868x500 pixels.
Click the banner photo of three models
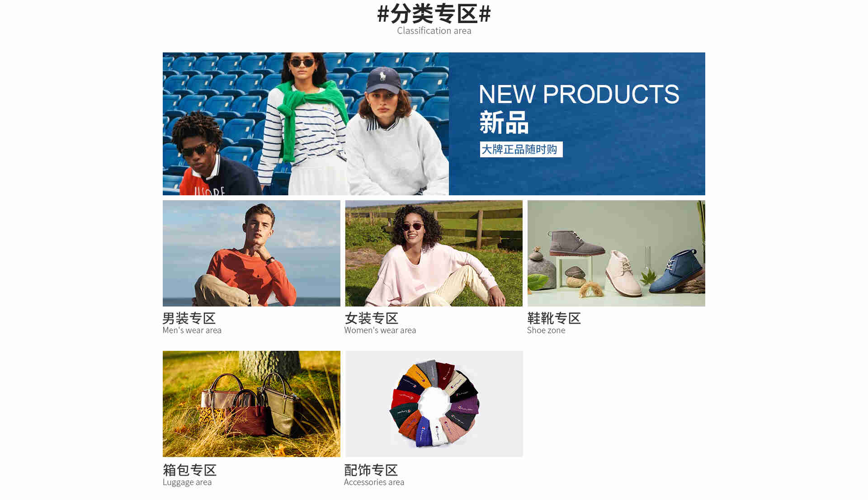tap(306, 124)
